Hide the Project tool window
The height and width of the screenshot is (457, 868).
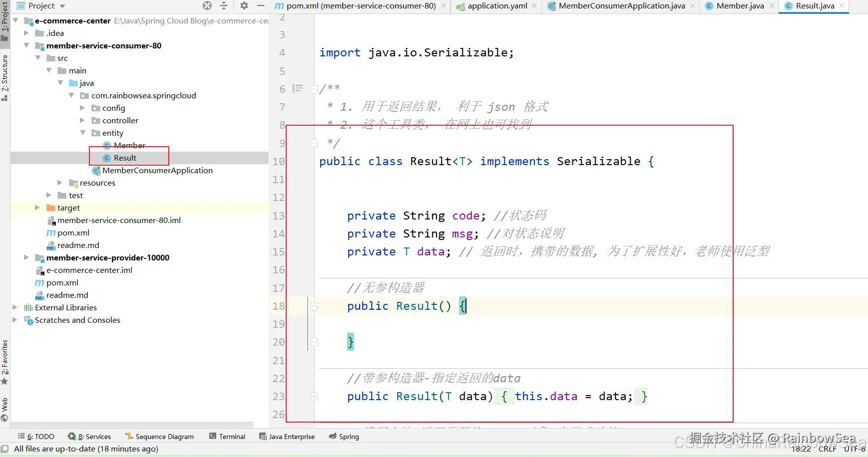[x=261, y=5]
